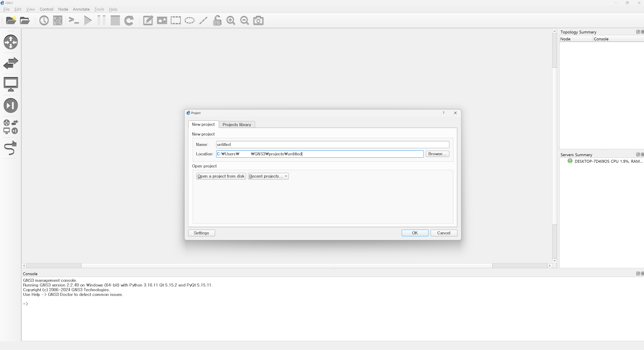Select the Add a link cable tool
Image resolution: width=644 pixels, height=350 pixels.
11,148
